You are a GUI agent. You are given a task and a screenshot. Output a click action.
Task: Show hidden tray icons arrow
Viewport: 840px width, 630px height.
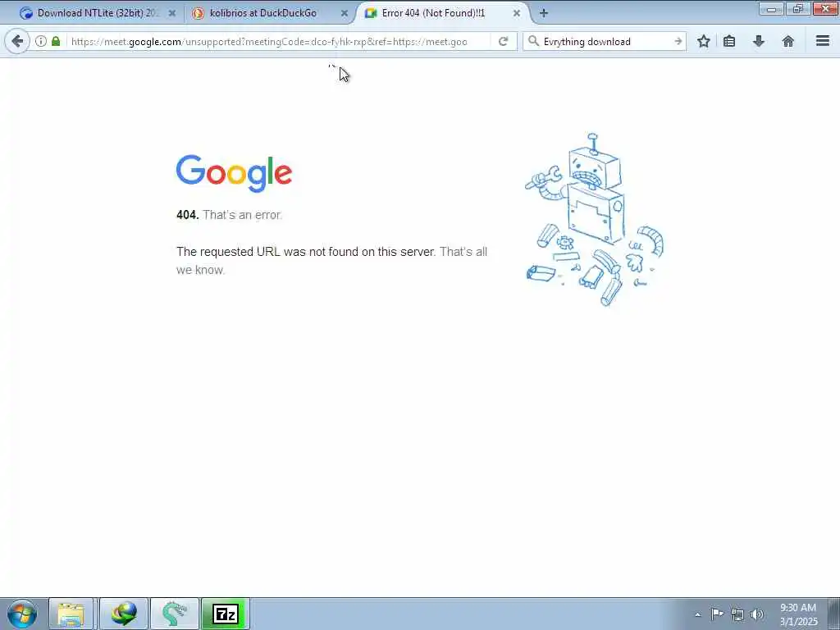(697, 614)
